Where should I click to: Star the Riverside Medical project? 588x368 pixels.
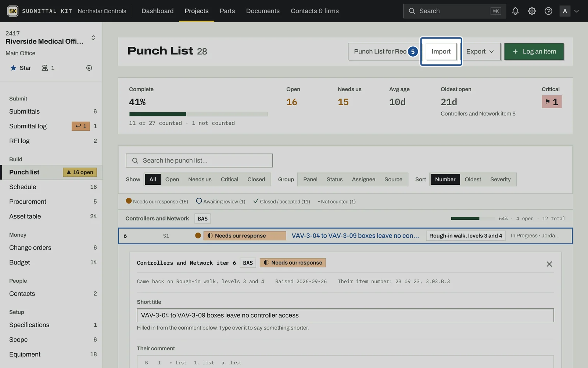[21, 68]
